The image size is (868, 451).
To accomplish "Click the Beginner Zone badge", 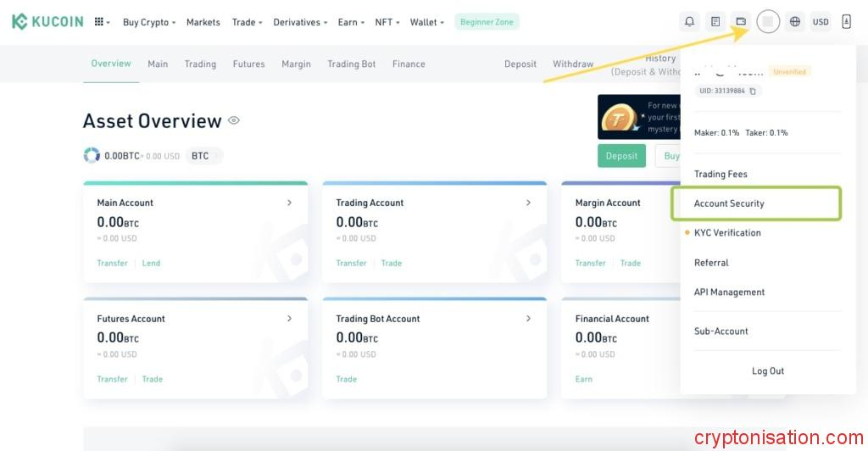I will [x=487, y=22].
